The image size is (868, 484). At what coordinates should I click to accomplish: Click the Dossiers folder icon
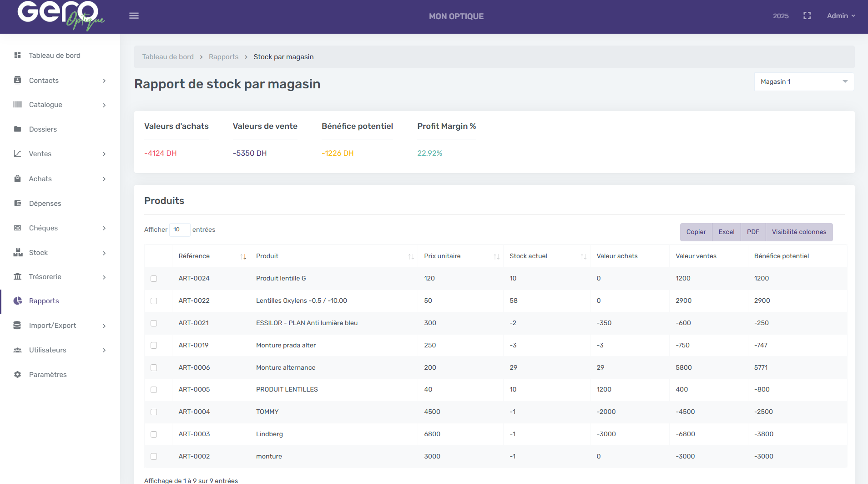[18, 129]
